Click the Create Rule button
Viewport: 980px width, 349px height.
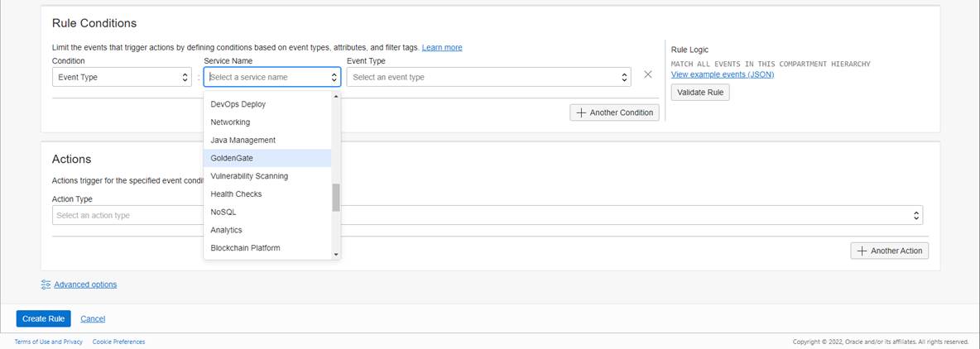tap(43, 318)
